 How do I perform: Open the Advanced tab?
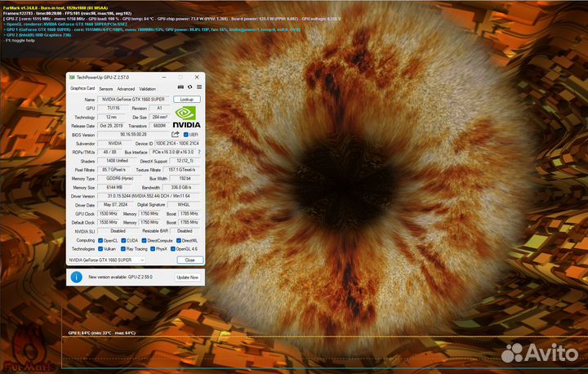[x=125, y=88]
